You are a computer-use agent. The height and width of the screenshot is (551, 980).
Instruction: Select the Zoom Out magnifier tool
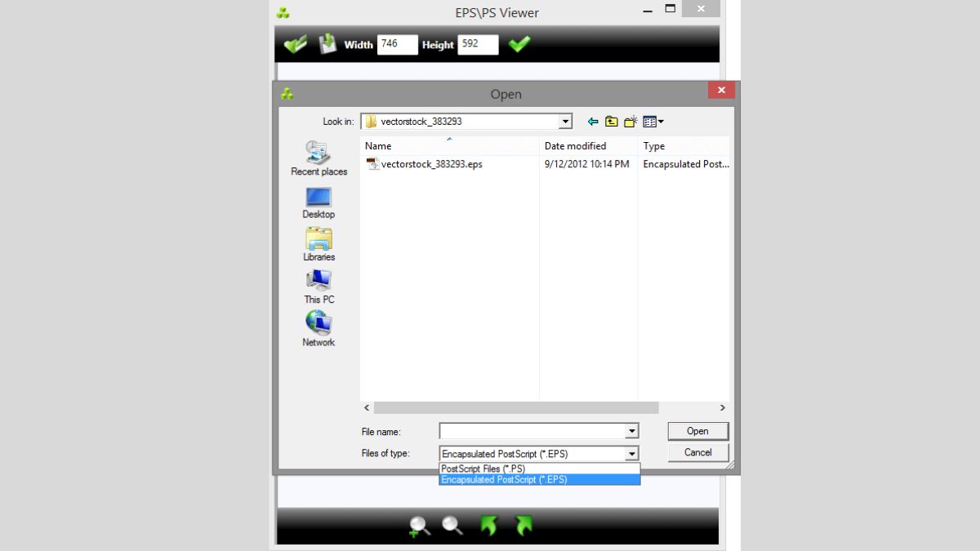452,527
